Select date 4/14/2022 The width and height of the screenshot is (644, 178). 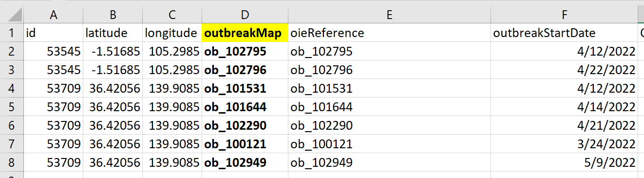tap(564, 107)
